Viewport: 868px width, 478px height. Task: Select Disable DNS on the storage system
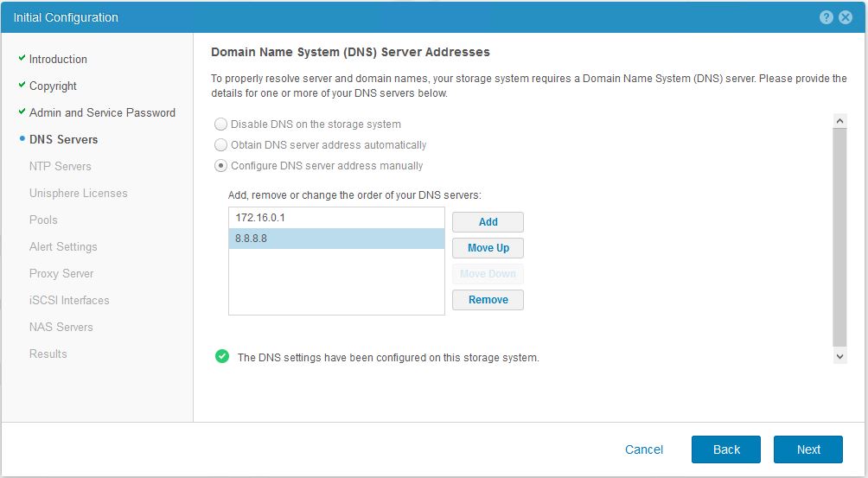point(220,124)
